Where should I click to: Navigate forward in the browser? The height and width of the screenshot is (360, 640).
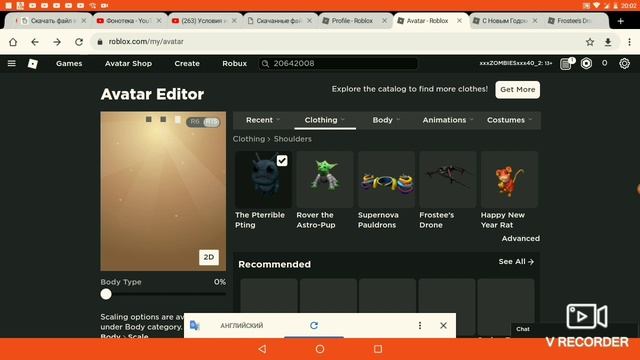[57, 42]
